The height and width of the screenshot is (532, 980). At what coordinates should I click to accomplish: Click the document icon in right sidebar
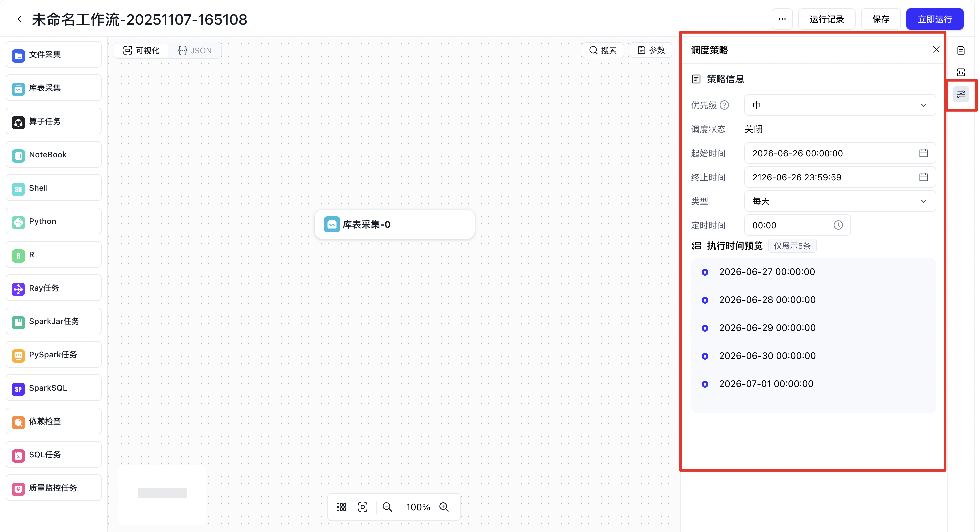[x=961, y=50]
